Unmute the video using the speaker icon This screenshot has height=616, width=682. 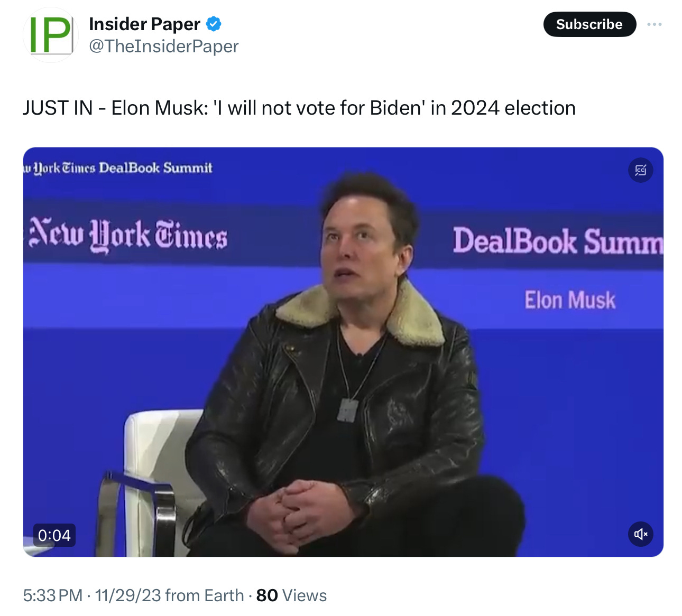coord(641,534)
